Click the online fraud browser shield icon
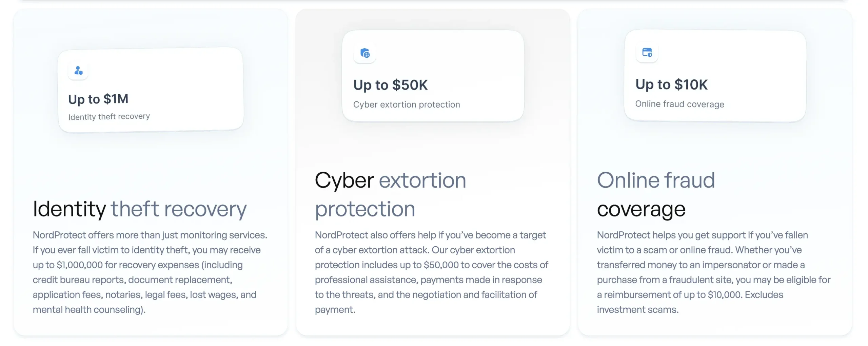The image size is (868, 346). click(647, 53)
